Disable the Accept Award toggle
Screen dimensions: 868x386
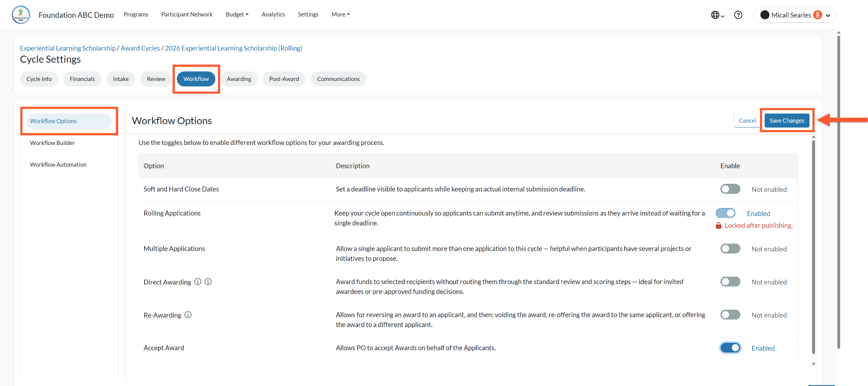(730, 348)
